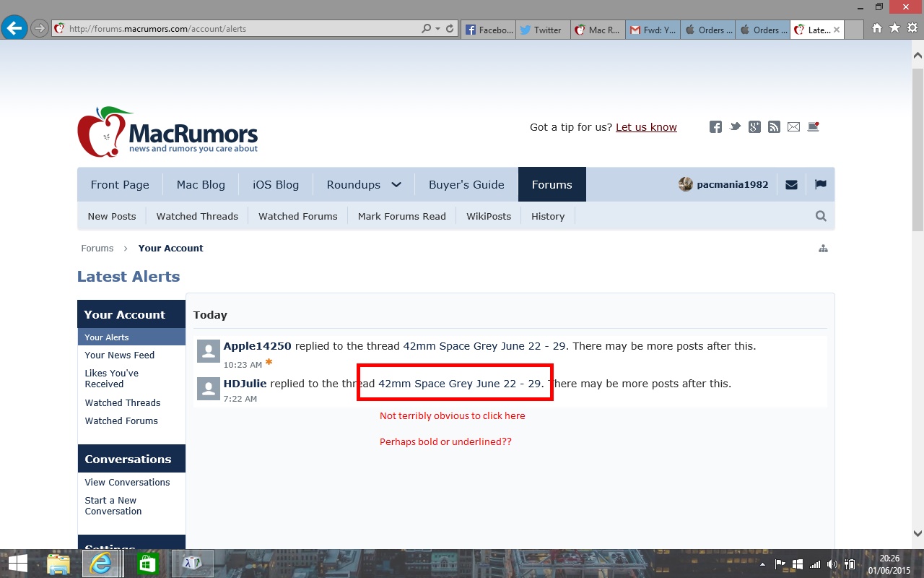Screen dimensions: 924x578
Task: Open the pacmania1982 account link
Action: pos(724,184)
